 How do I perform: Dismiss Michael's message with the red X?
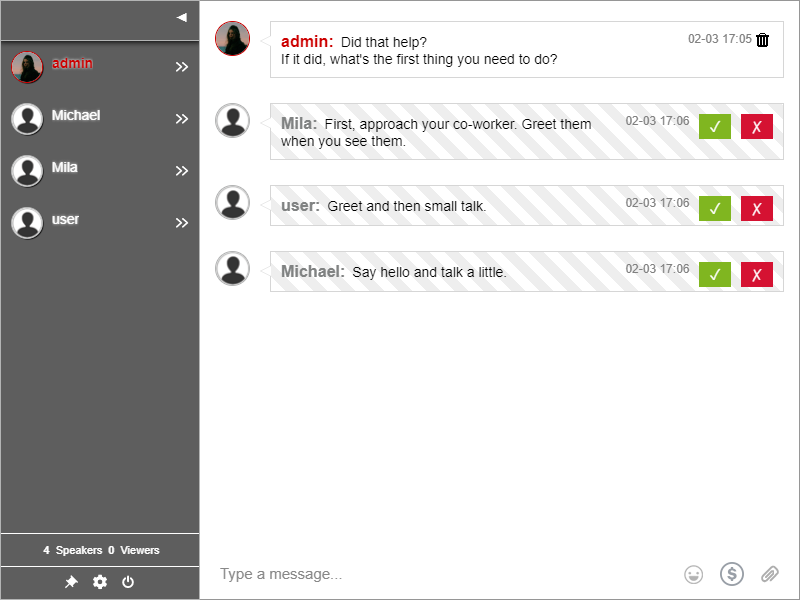point(757,274)
